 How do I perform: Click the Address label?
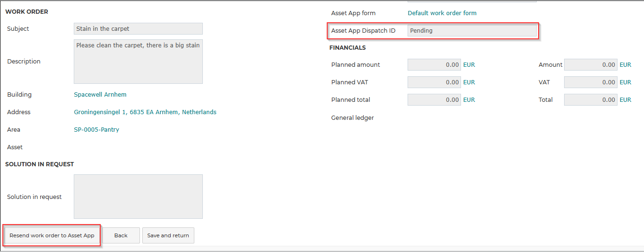click(19, 112)
